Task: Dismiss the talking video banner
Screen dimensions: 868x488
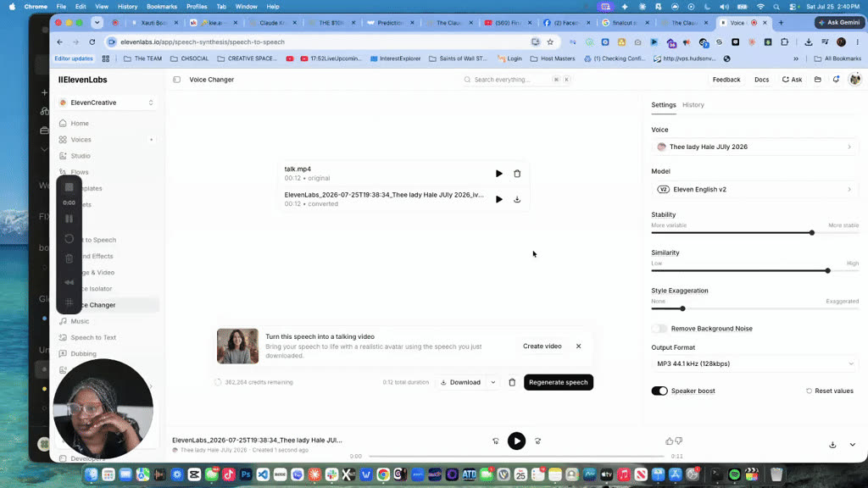Action: pos(578,347)
